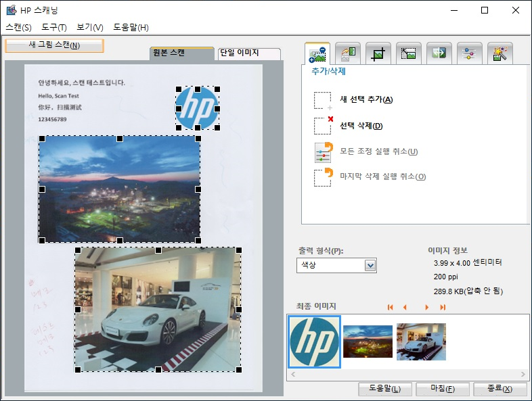Click the 3.99 x 4.00 센티미터 size text
This screenshot has height=401, width=532.
tap(468, 262)
